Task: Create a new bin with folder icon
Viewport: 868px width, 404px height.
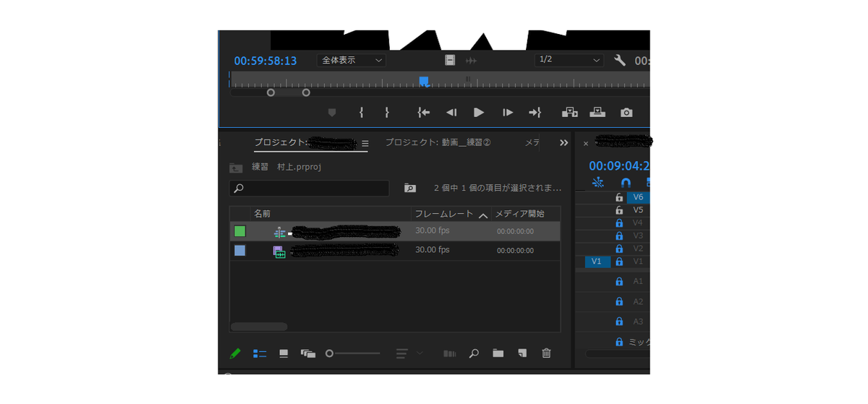Action: pos(498,353)
